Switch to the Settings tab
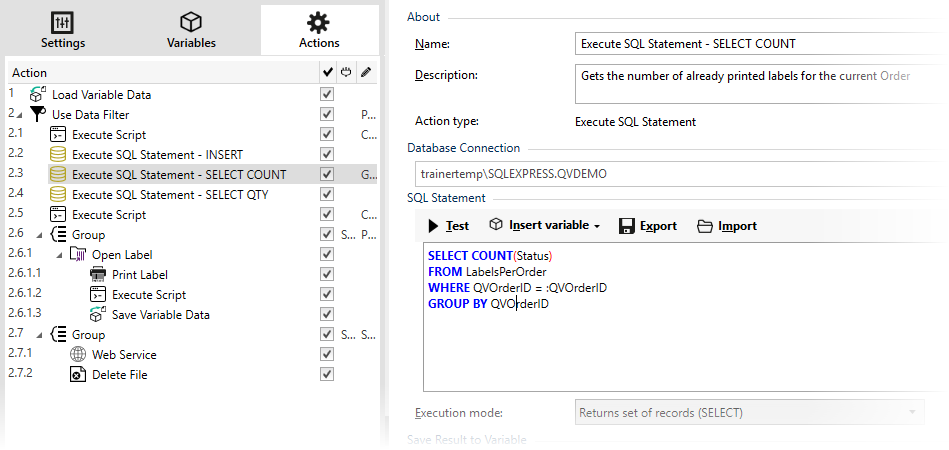Viewport: 949px width, 450px height. pyautogui.click(x=63, y=30)
